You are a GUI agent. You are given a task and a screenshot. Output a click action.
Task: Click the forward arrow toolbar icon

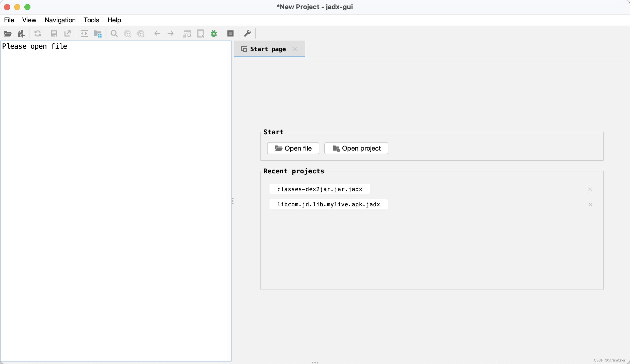pyautogui.click(x=171, y=33)
